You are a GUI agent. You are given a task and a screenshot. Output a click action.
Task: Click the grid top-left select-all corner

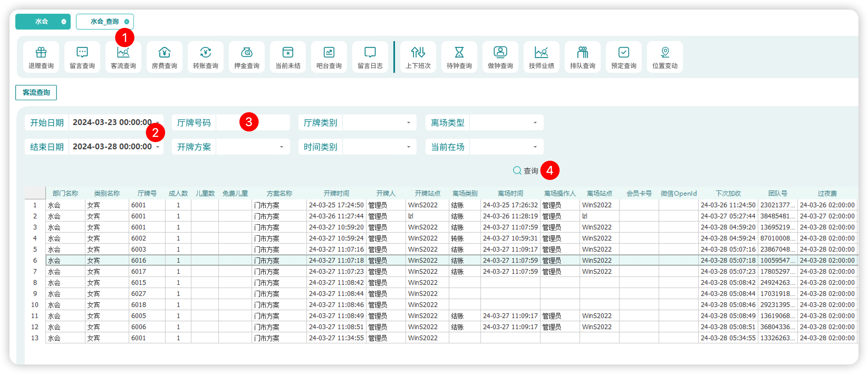coord(35,193)
